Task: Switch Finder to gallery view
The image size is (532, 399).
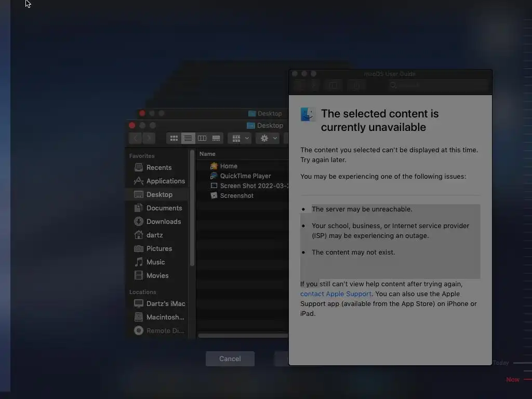Action: pos(216,138)
